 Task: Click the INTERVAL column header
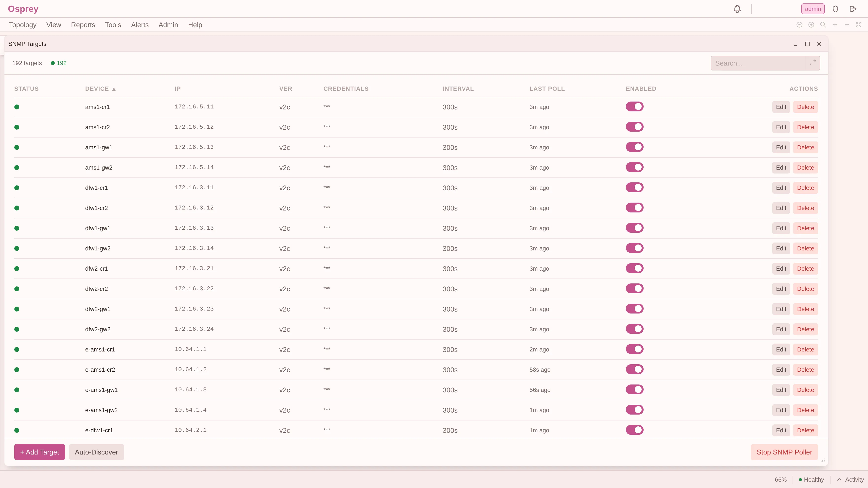pos(458,89)
